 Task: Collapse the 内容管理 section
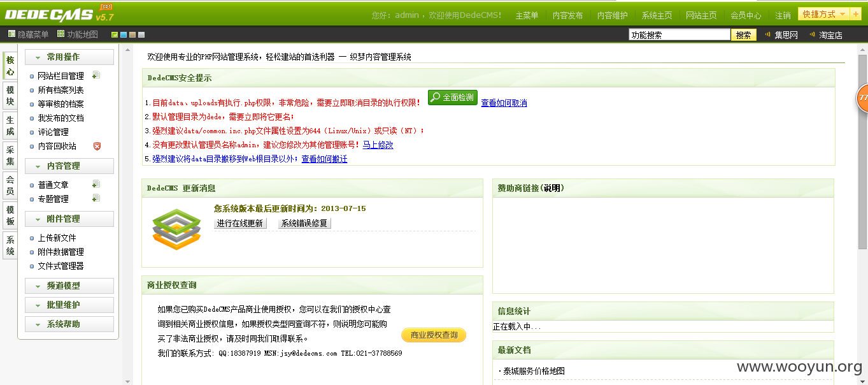[69, 166]
